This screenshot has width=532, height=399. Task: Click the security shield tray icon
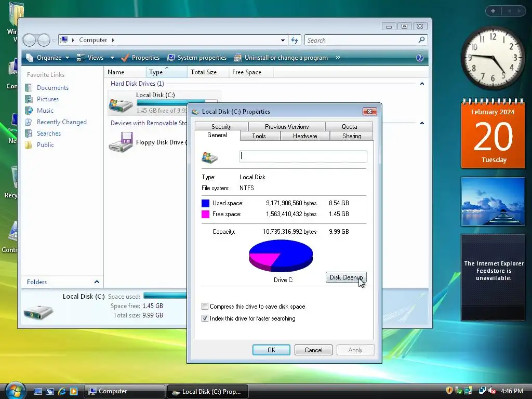449,391
